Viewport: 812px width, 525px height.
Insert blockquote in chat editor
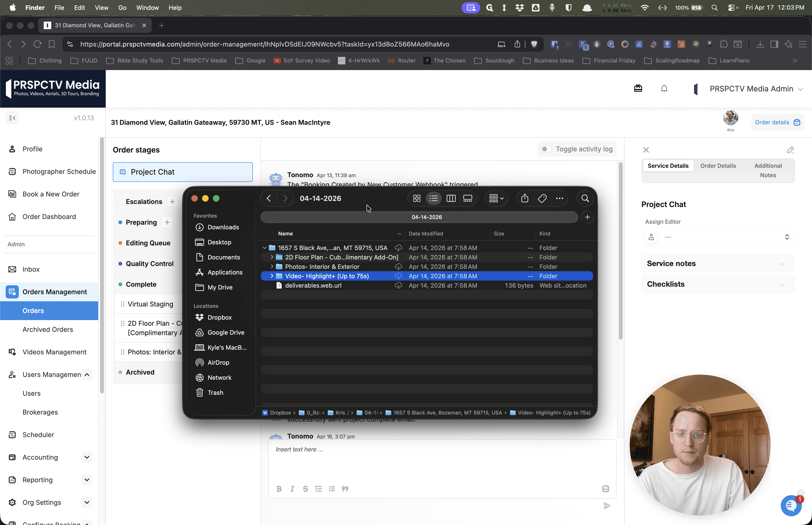pyautogui.click(x=345, y=489)
